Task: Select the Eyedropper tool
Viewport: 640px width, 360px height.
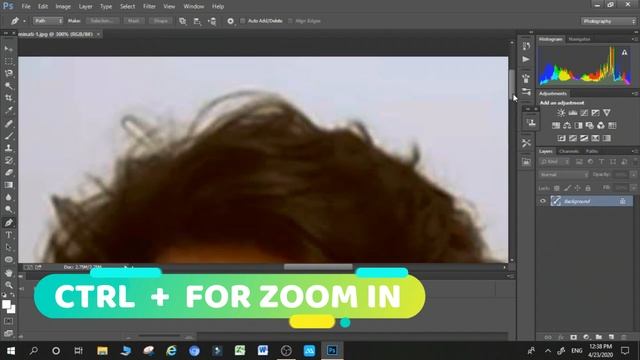Action: point(9,110)
